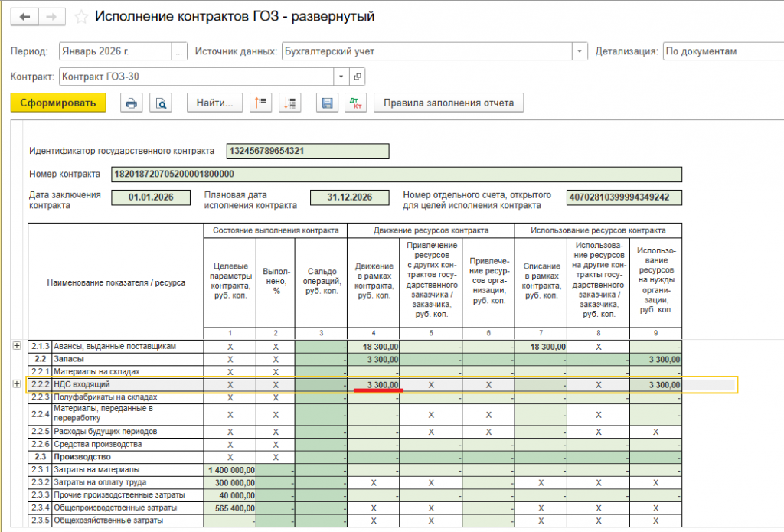Select contract number 18201872070520001800000
The height and width of the screenshot is (532, 784).
coord(397,175)
